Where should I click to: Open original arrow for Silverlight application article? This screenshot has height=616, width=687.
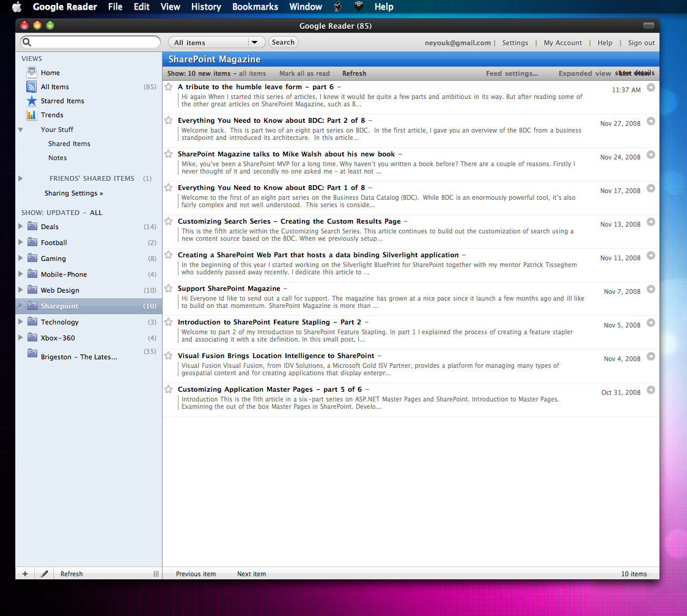651,255
